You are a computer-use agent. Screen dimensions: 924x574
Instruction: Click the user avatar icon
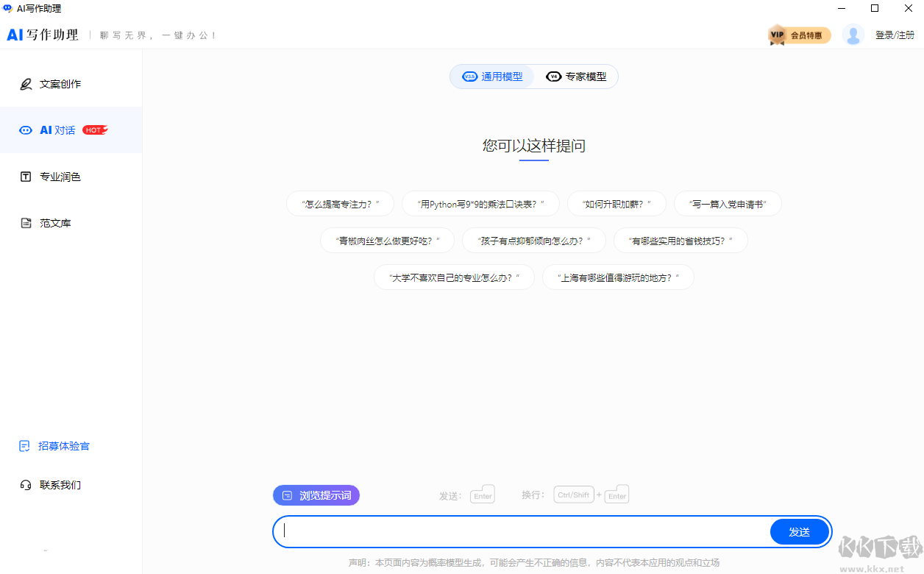(x=853, y=34)
